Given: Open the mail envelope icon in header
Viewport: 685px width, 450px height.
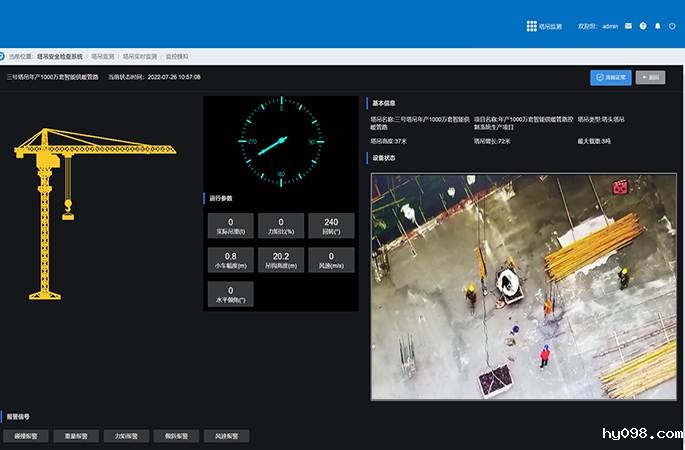Looking at the screenshot, I should point(628,26).
